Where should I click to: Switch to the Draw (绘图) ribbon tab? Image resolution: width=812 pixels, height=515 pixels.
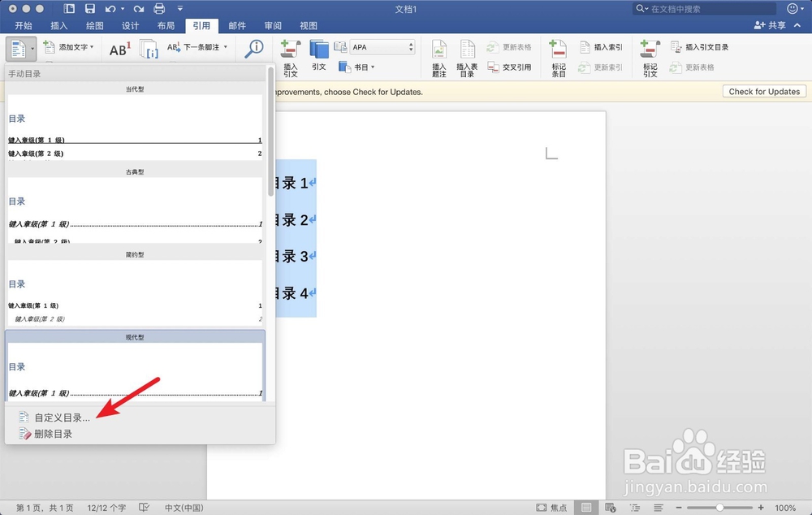click(x=95, y=25)
